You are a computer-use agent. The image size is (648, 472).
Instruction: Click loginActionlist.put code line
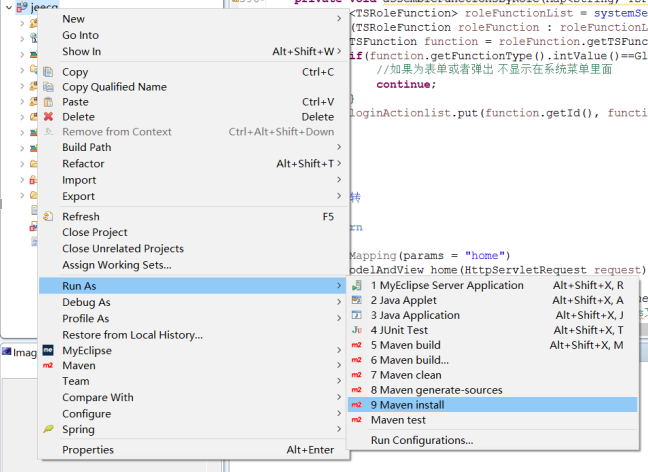[498, 113]
